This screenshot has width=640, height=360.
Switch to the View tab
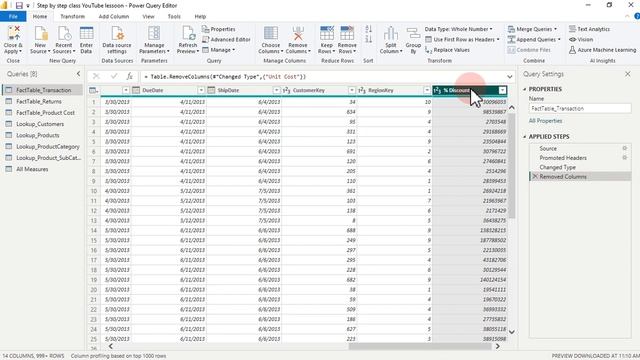(149, 16)
